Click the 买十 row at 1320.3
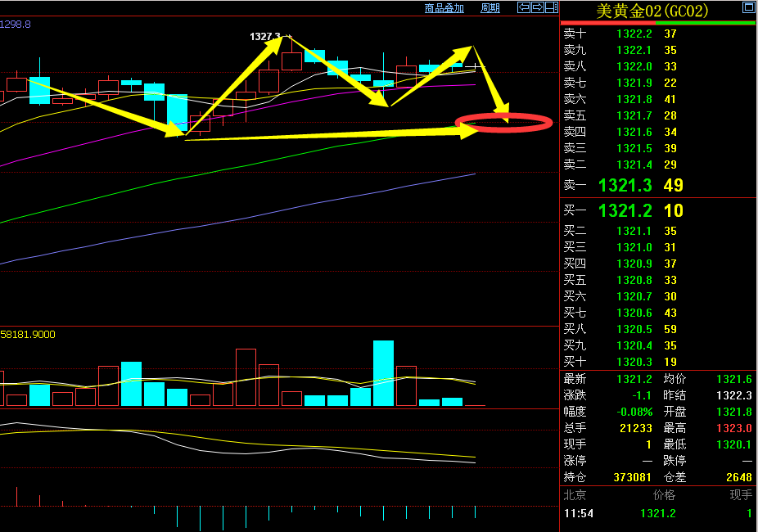The height and width of the screenshot is (532, 758). coord(634,362)
